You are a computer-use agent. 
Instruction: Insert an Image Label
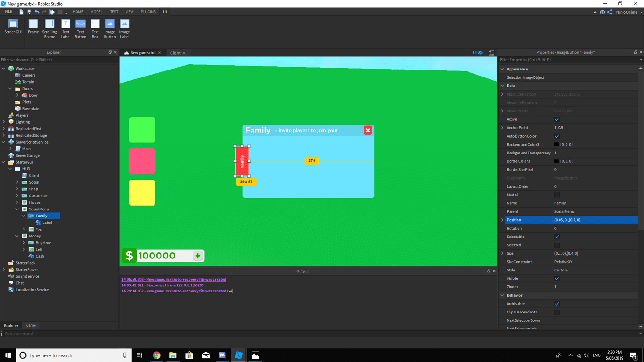124,26
